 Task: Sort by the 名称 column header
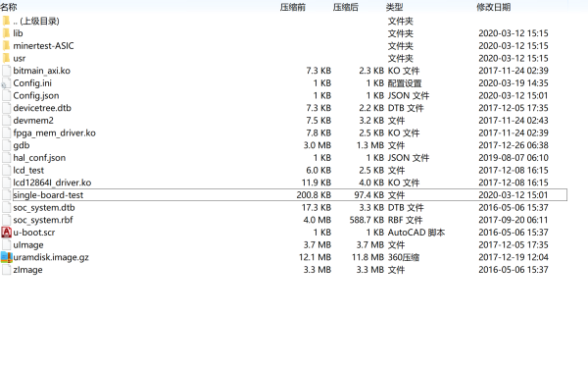pos(9,7)
